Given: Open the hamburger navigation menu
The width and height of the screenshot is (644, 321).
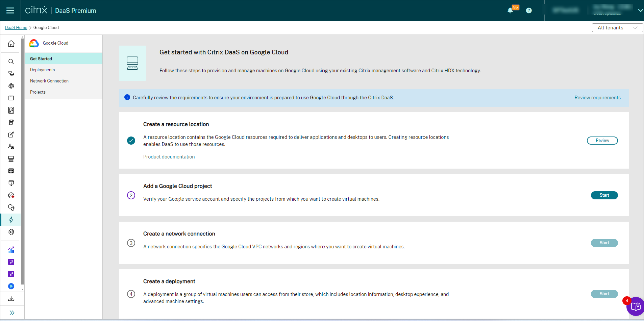Looking at the screenshot, I should click(x=10, y=10).
